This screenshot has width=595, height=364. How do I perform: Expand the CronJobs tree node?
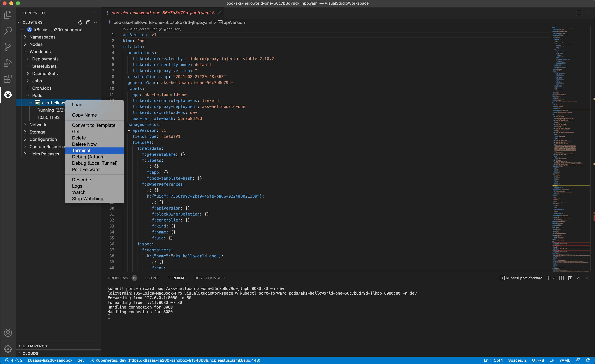coord(28,88)
